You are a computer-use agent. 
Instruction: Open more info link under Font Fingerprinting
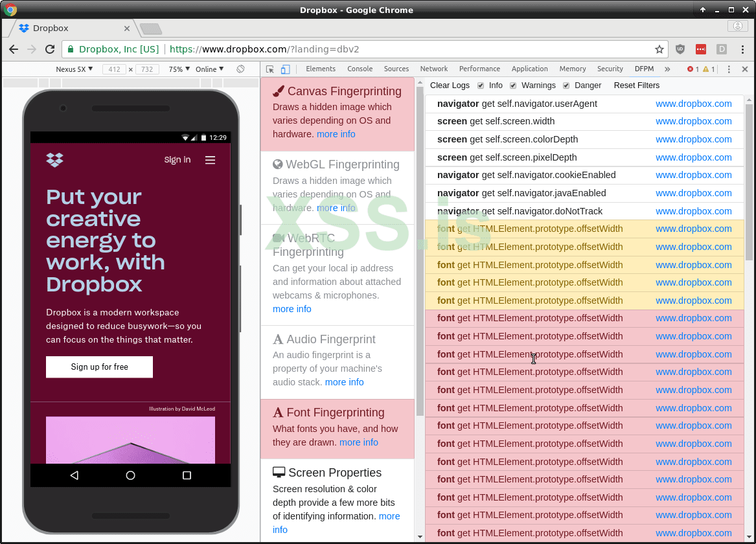tap(359, 442)
